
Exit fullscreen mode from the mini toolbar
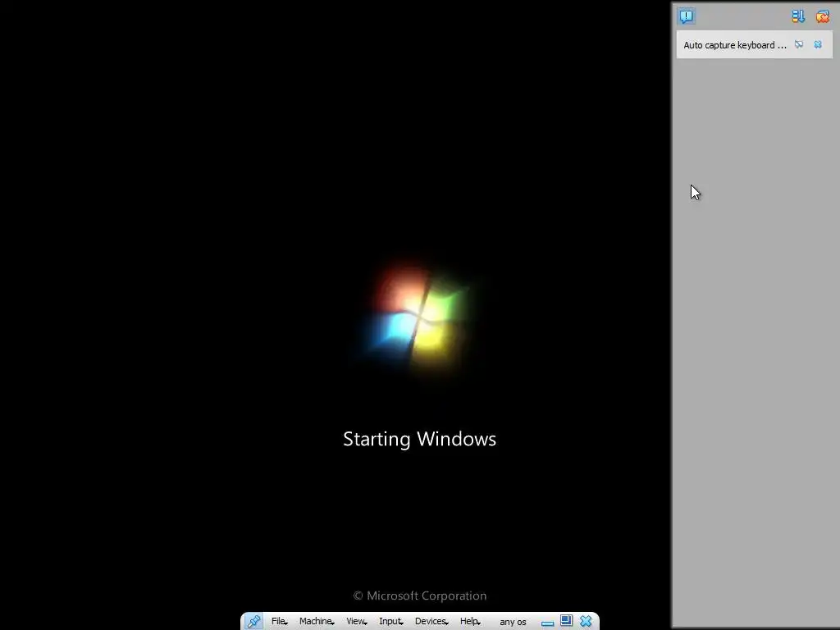pyautogui.click(x=566, y=621)
